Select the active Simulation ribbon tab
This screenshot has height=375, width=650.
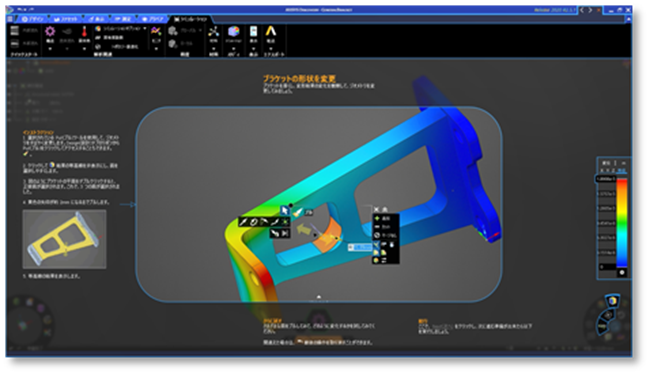(191, 19)
